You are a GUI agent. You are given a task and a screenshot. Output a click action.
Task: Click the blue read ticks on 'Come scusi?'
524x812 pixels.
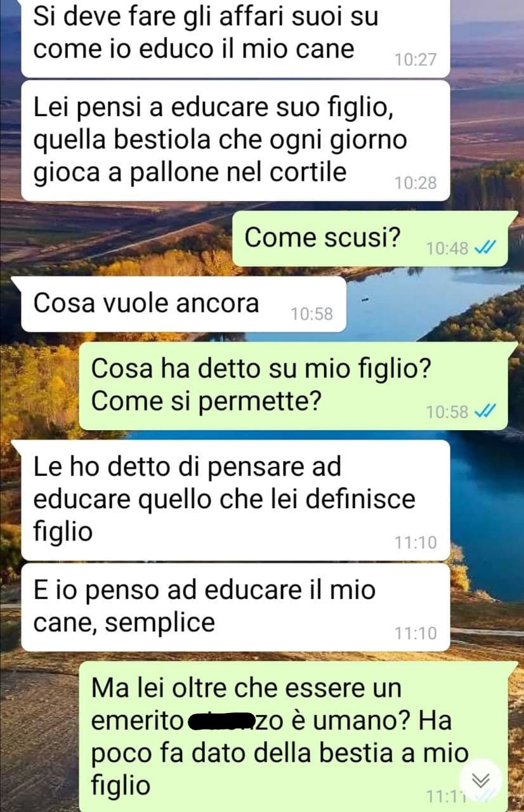[483, 248]
